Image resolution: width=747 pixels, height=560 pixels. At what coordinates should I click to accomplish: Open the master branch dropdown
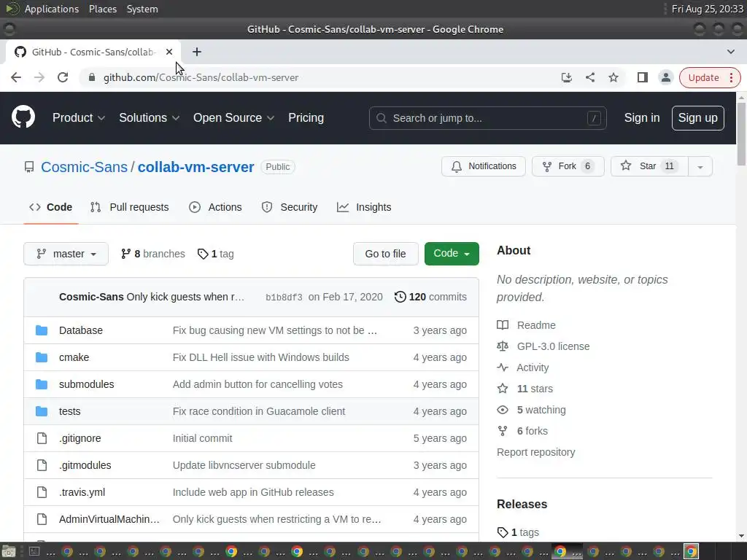tap(66, 254)
